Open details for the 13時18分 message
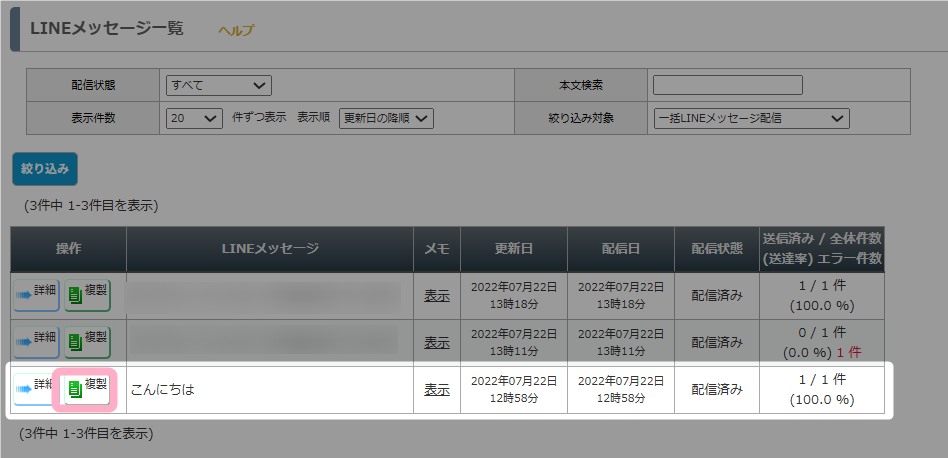 (36, 295)
